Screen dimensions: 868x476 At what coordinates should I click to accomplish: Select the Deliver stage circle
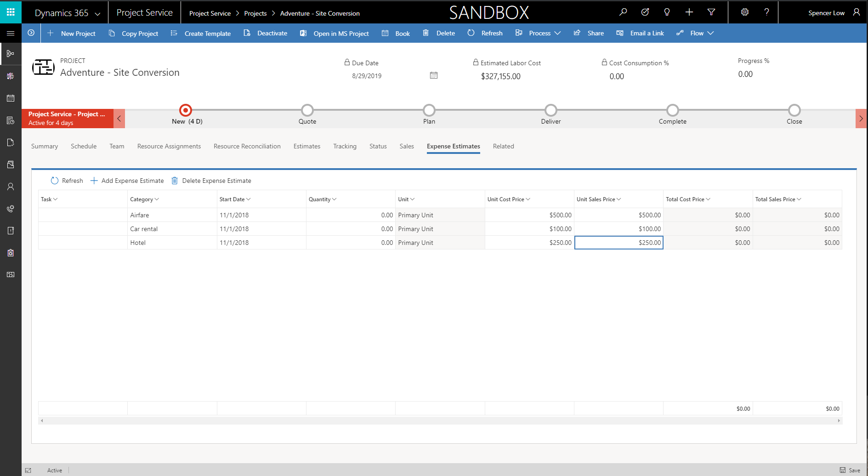coord(551,110)
